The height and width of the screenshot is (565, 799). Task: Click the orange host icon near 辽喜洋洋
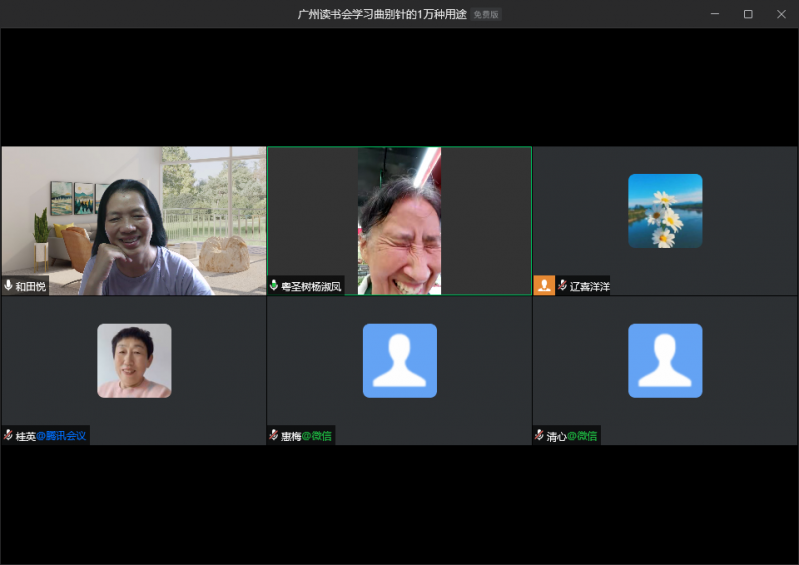pyautogui.click(x=544, y=286)
